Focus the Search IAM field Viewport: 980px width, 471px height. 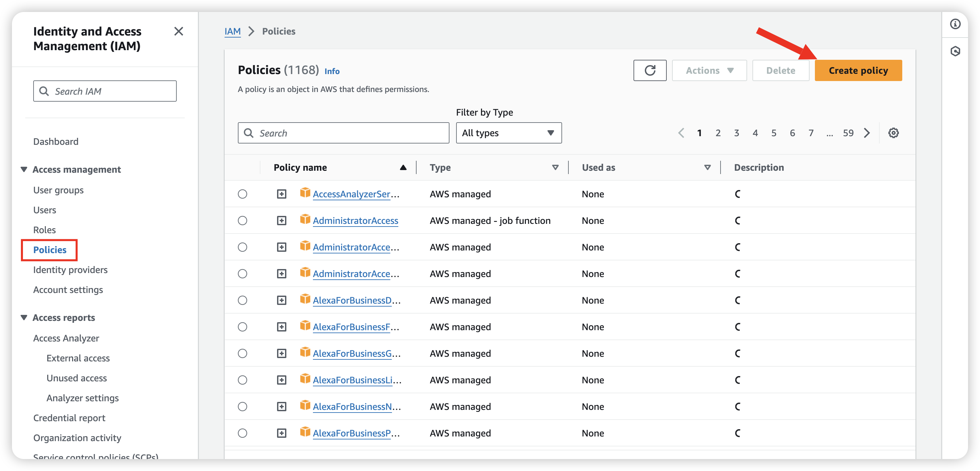[x=105, y=91]
